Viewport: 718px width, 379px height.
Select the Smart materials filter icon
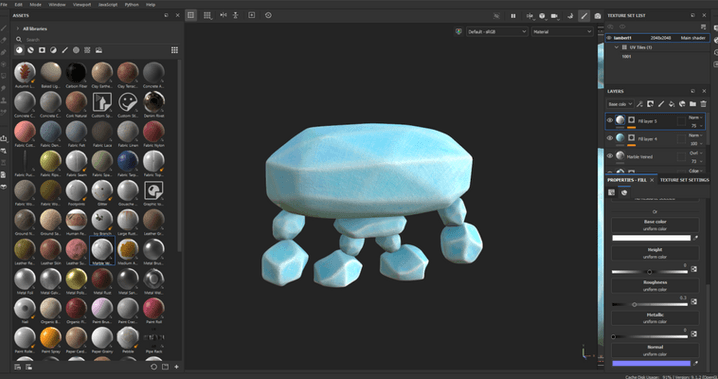31,50
